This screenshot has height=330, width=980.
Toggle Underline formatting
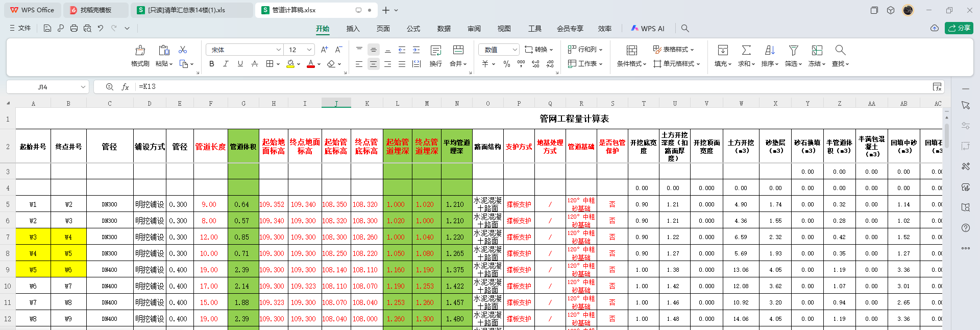pos(240,64)
